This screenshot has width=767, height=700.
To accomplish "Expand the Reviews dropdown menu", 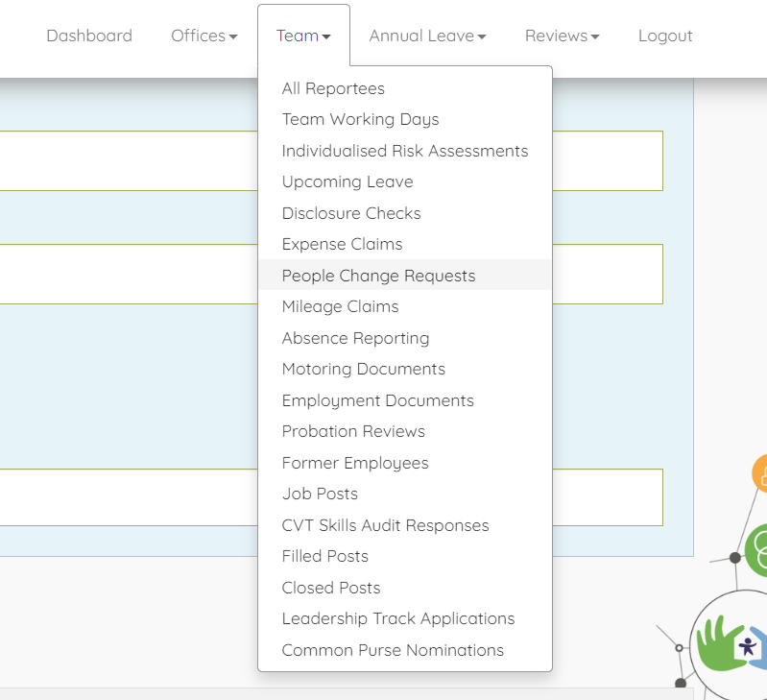I will coord(562,36).
